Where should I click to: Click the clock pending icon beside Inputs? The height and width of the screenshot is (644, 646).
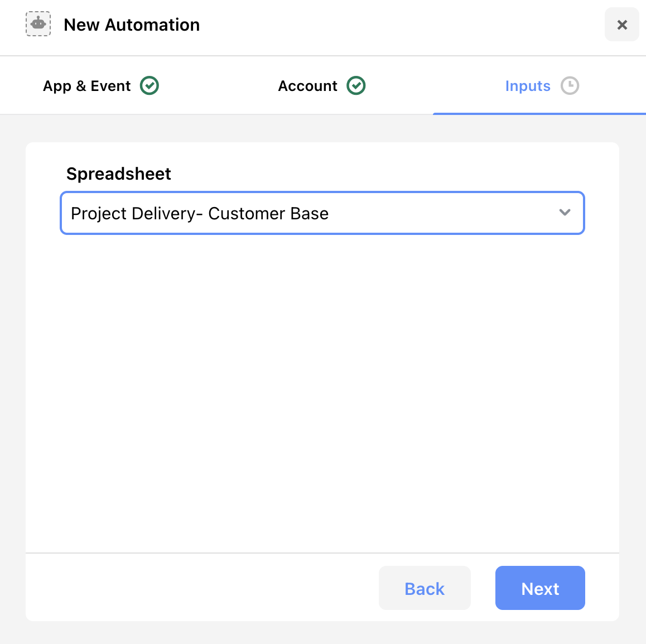coord(570,86)
